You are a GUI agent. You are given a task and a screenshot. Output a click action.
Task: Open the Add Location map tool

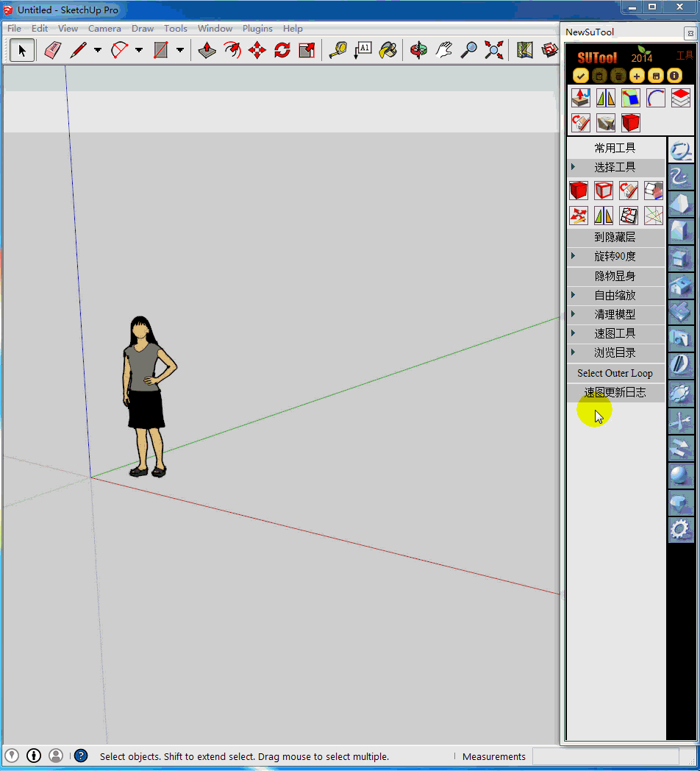[524, 50]
